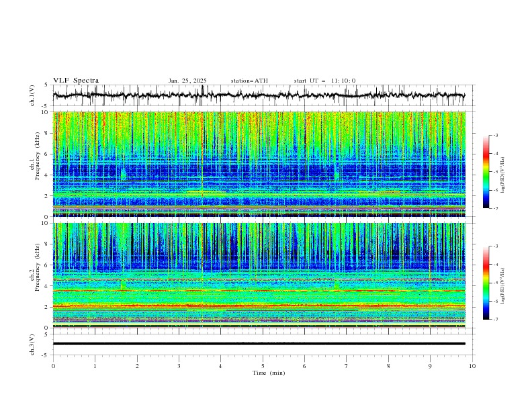
Task: Click the "-5" tick on ch.1 colorbar
Action: (496, 172)
